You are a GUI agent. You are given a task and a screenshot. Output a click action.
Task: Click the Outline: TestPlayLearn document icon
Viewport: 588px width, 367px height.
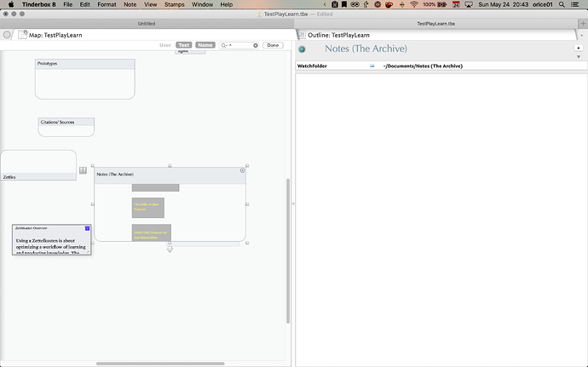(301, 35)
